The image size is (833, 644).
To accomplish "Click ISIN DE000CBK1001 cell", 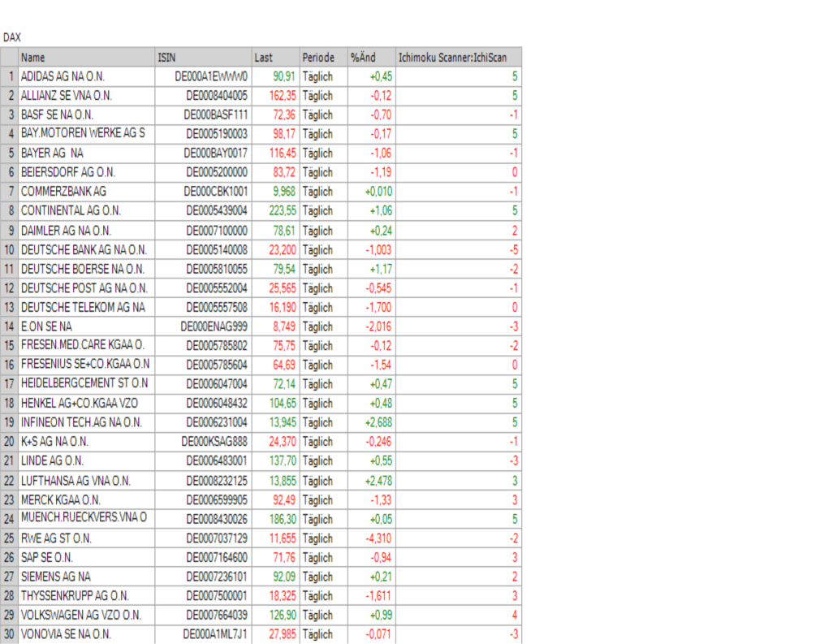I will [x=204, y=192].
